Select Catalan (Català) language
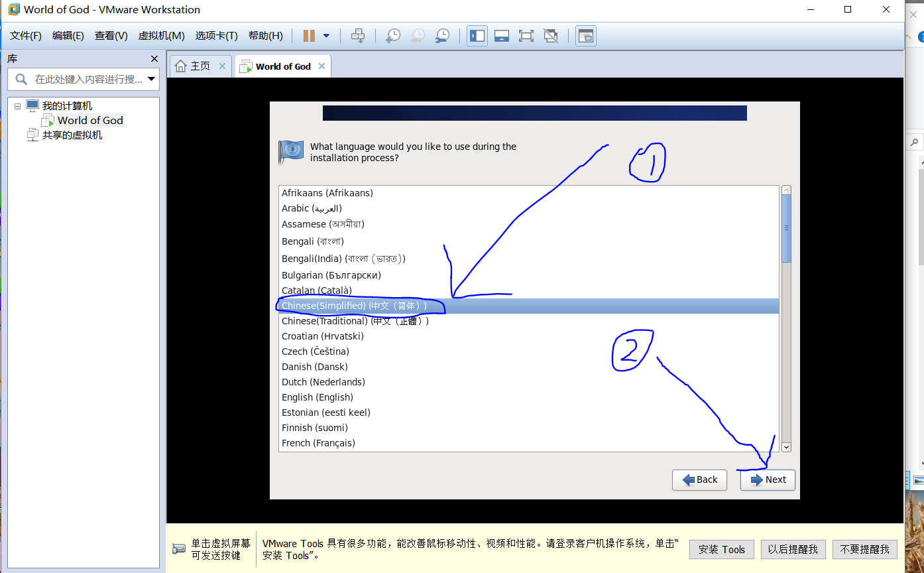This screenshot has width=924, height=573. point(528,290)
